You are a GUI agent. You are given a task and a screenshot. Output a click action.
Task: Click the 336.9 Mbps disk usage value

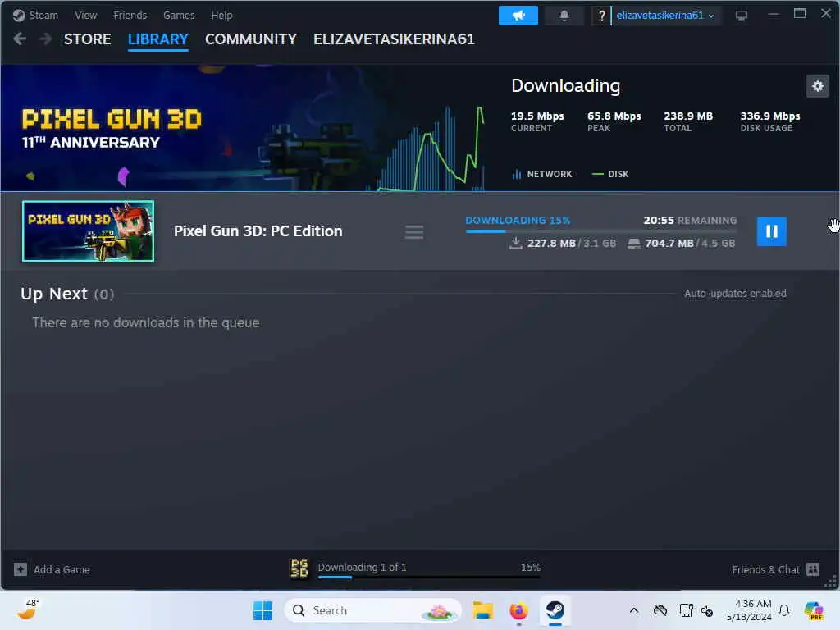[x=769, y=116]
